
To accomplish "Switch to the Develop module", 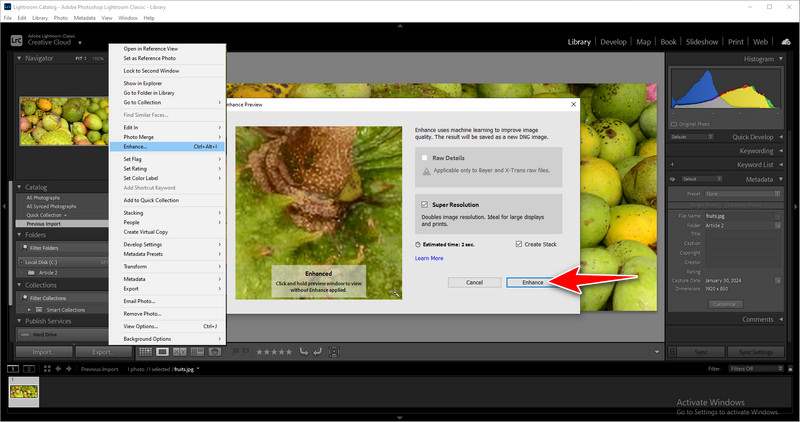I will click(x=613, y=42).
